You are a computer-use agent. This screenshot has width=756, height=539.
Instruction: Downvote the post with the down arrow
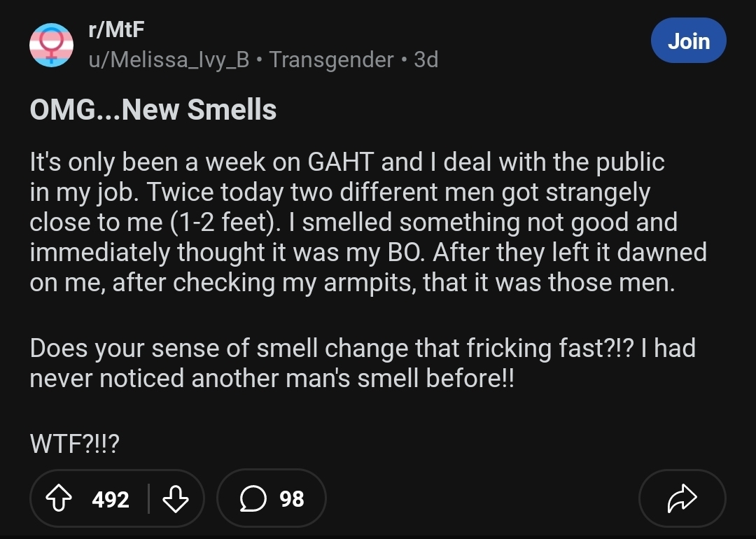tap(174, 498)
